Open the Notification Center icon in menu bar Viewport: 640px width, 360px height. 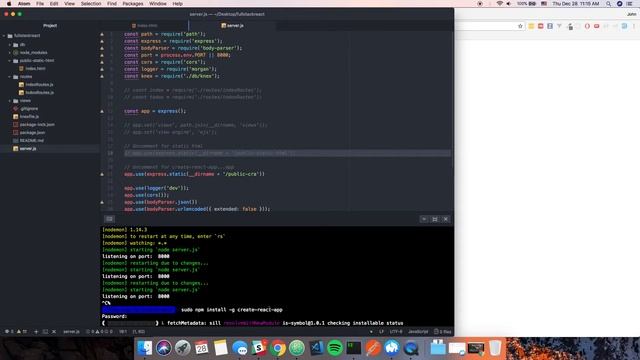(x=629, y=4)
